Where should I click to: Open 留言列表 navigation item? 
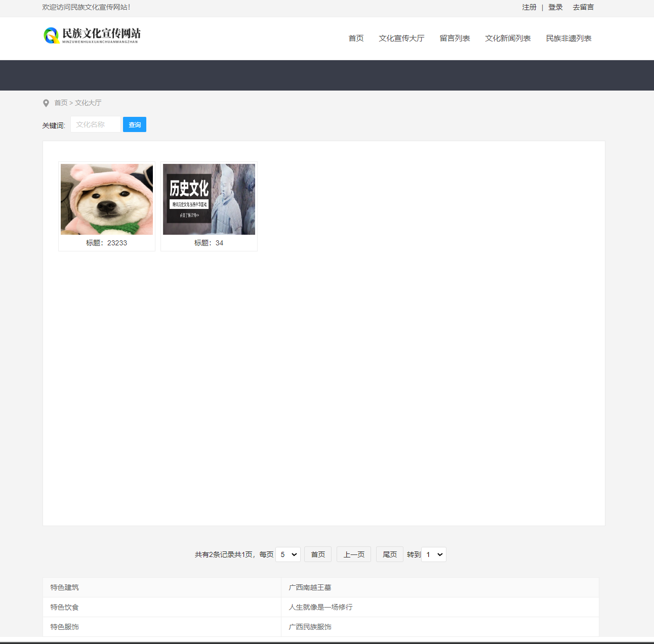pyautogui.click(x=455, y=38)
